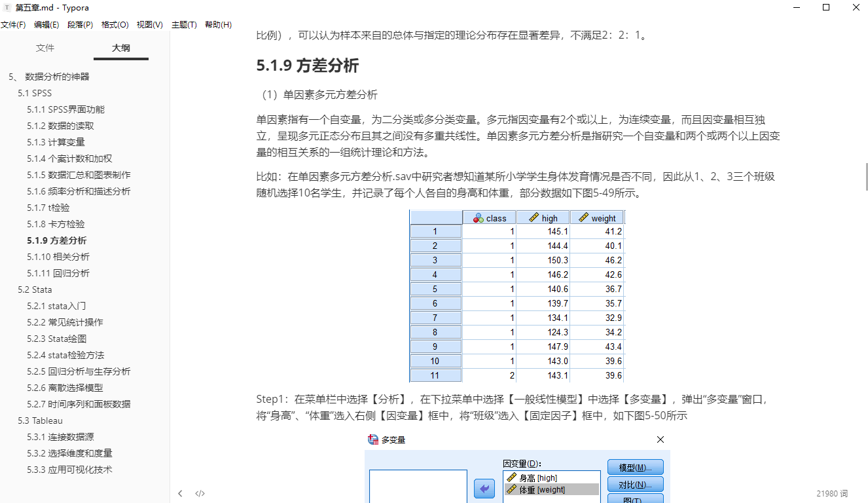Jump to 5.1.6 频率分析和描述分析
868x503 pixels.
[x=79, y=191]
